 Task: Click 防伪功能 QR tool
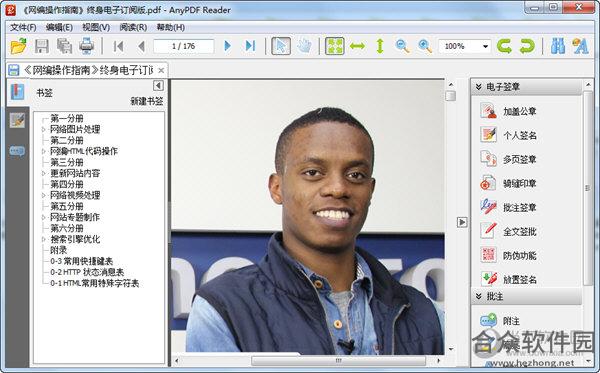click(508, 256)
